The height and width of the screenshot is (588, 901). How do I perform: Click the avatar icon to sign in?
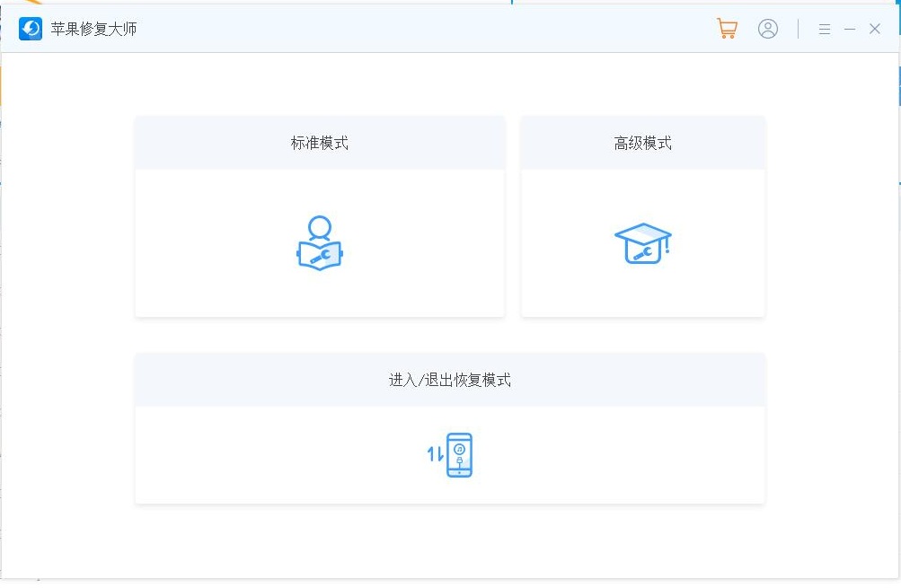(767, 29)
